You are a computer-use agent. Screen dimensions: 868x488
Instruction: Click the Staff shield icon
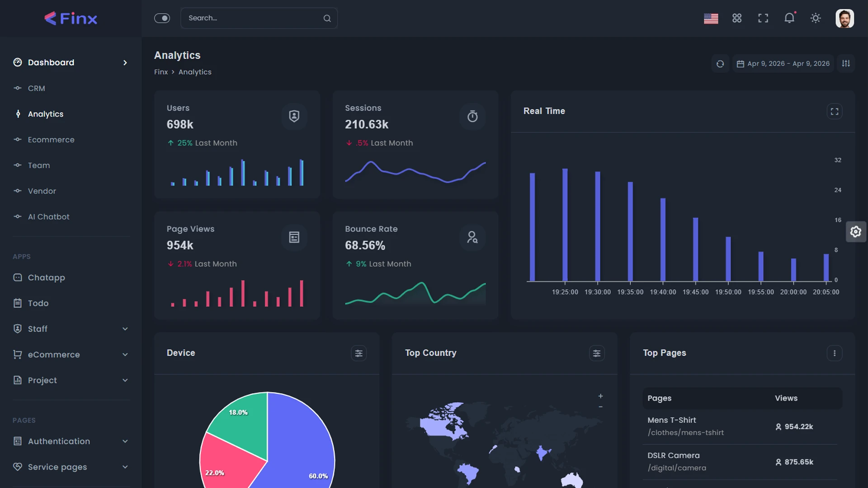point(18,329)
